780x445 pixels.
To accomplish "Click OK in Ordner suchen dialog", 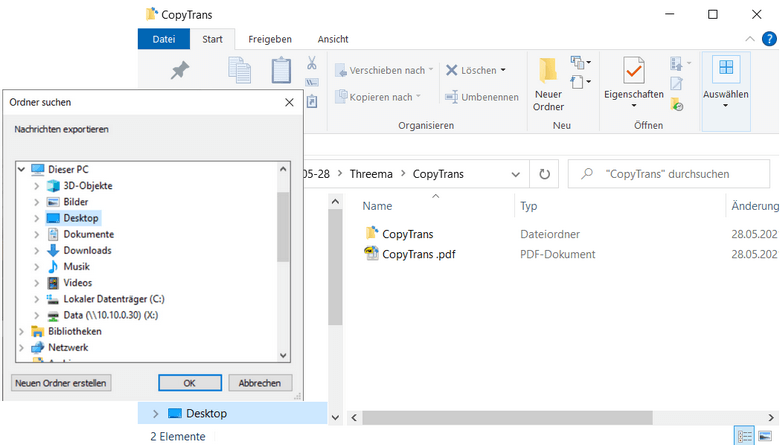I will (190, 383).
